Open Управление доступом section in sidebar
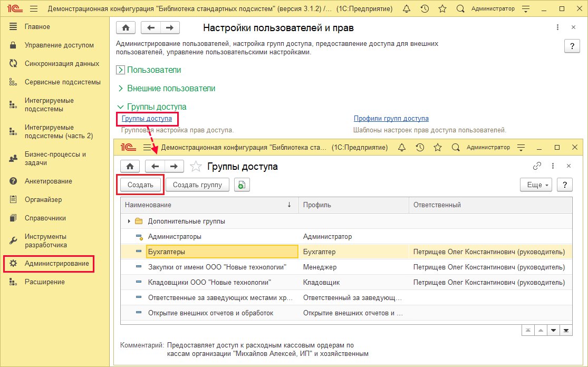The image size is (588, 367). click(x=55, y=45)
